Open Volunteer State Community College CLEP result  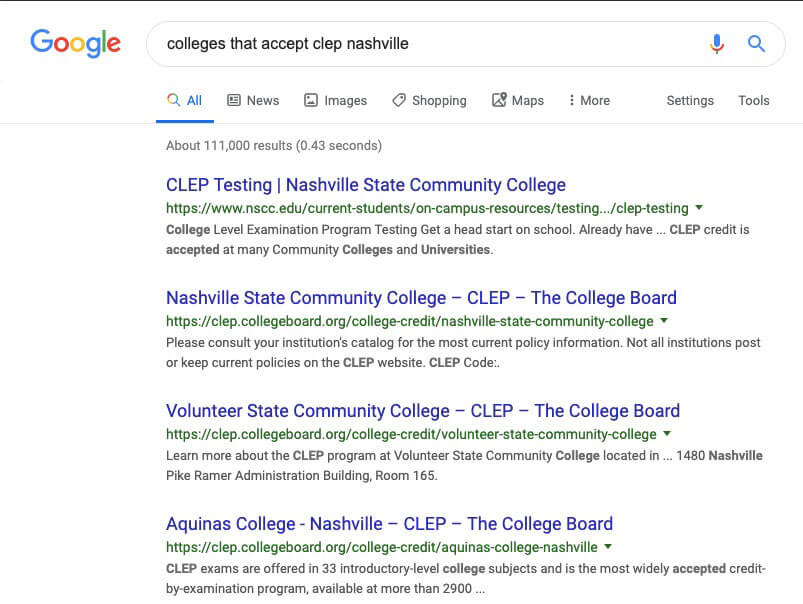pos(423,411)
